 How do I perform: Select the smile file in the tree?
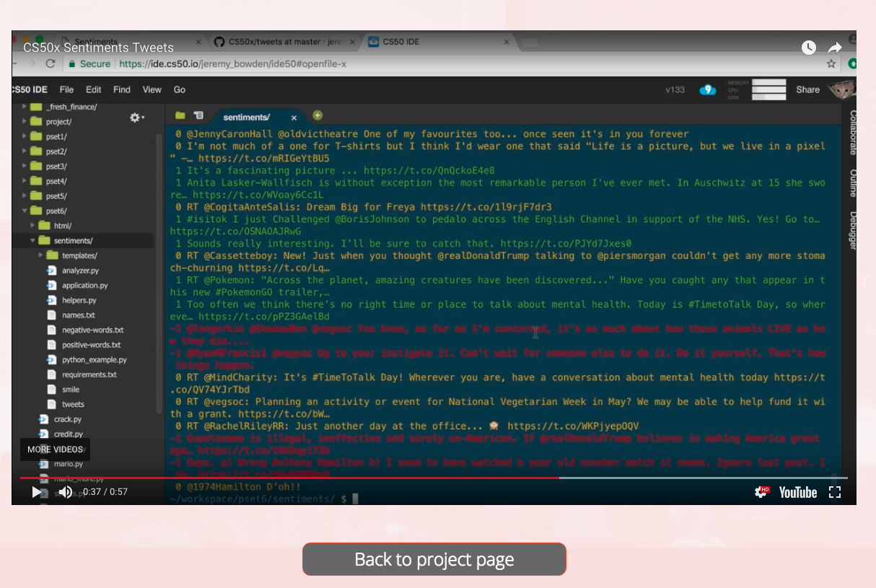71,390
